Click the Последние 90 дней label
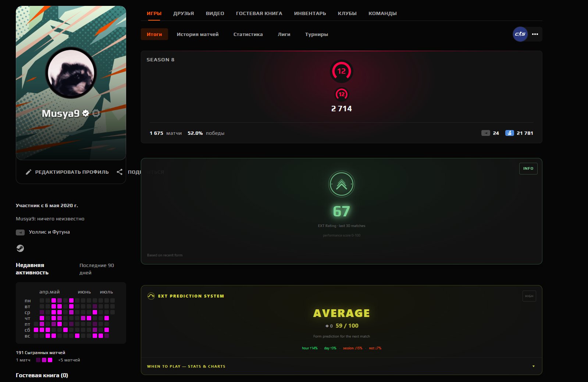Image resolution: width=588 pixels, height=382 pixels. pyautogui.click(x=97, y=269)
